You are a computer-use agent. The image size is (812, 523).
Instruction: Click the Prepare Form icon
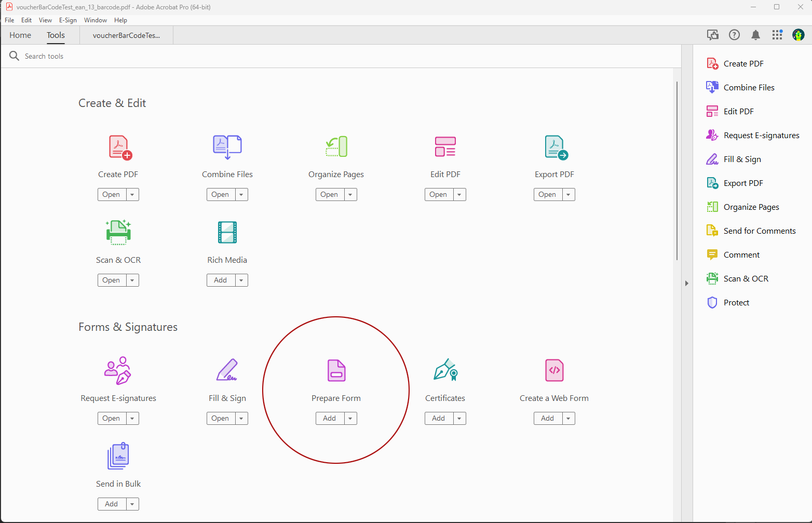tap(336, 371)
